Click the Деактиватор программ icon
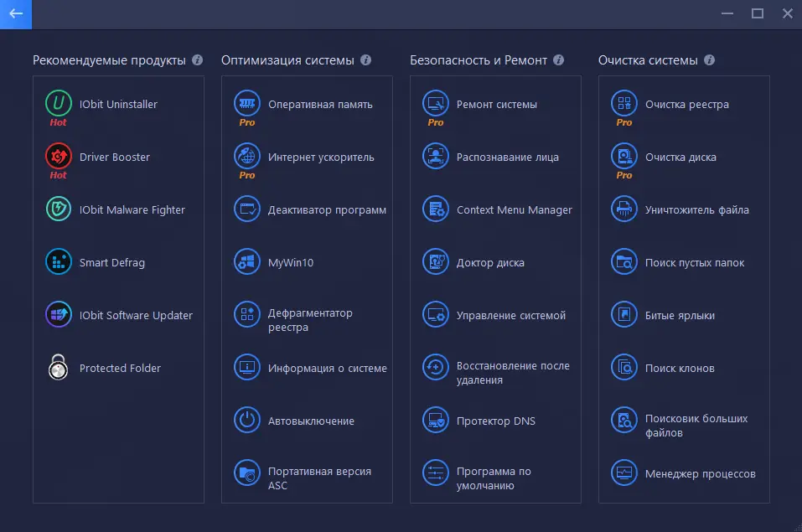 pyautogui.click(x=247, y=209)
